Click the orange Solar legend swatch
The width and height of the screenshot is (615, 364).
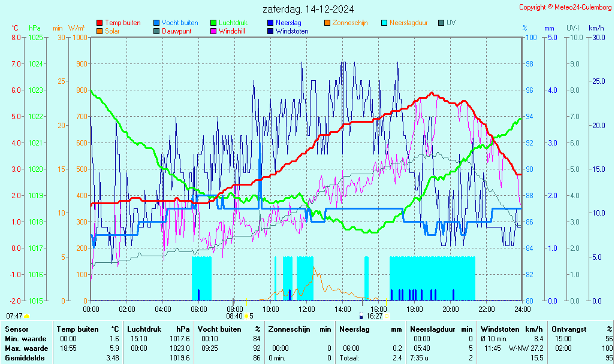[100, 31]
